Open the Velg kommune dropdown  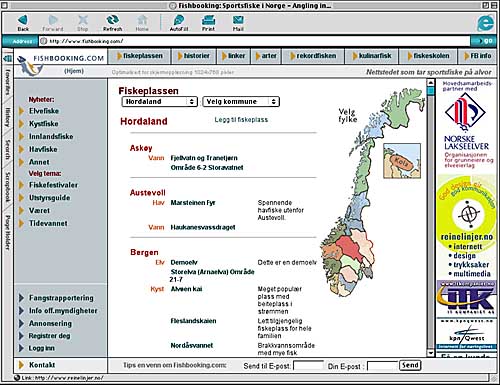[x=241, y=102]
